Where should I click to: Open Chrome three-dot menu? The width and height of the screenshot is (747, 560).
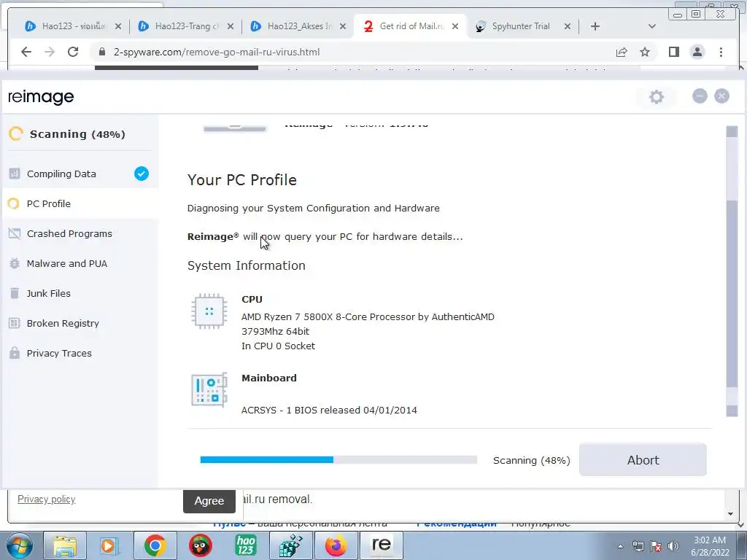pyautogui.click(x=721, y=52)
